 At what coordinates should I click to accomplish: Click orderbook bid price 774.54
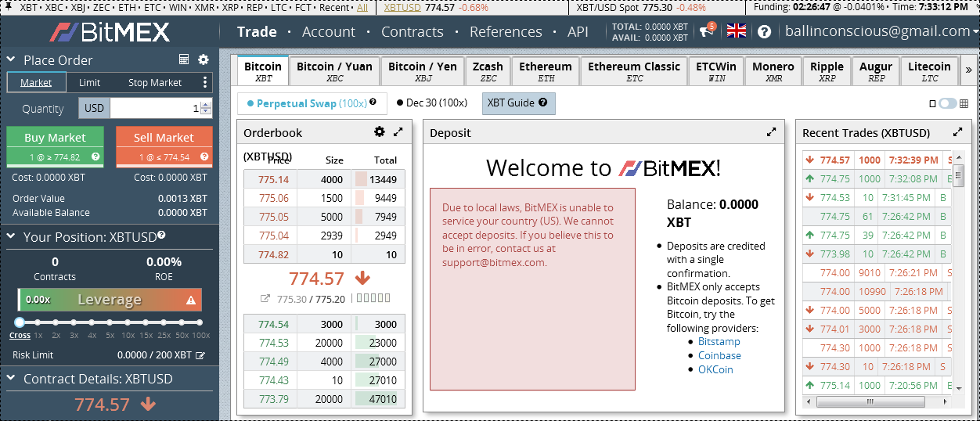[274, 324]
